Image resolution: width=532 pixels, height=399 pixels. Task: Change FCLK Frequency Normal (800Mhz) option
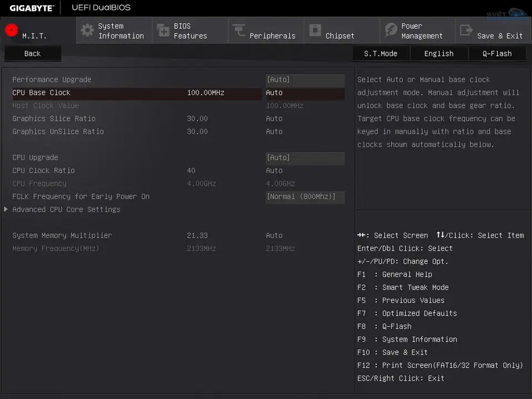pos(305,197)
